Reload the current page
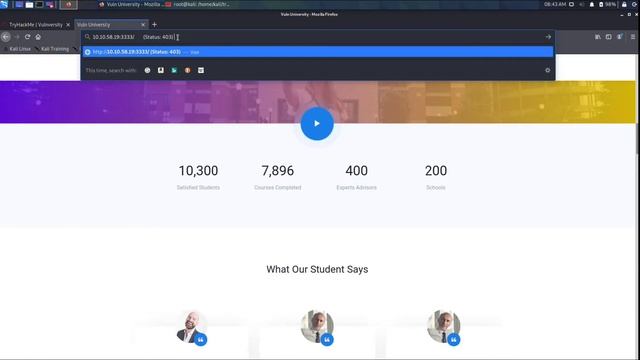This screenshot has width=640, height=360. pos(27,37)
